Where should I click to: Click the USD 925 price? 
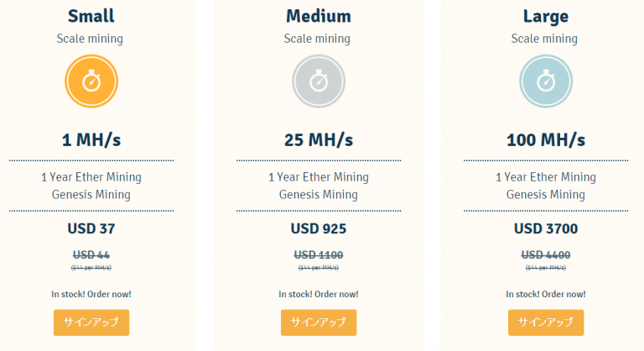(319, 228)
